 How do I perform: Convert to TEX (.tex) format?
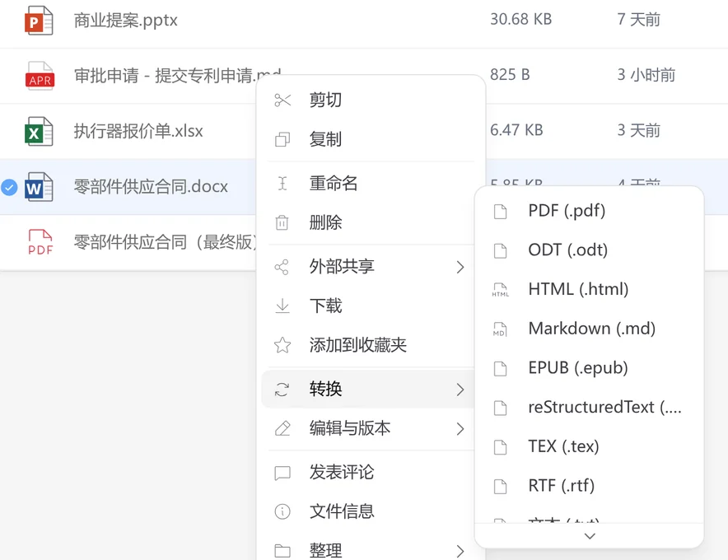tap(589, 446)
